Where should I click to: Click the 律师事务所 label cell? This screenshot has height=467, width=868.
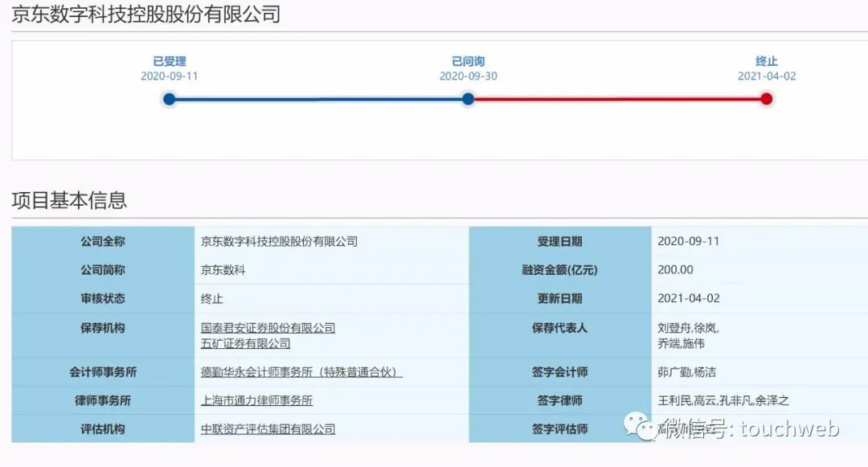103,400
